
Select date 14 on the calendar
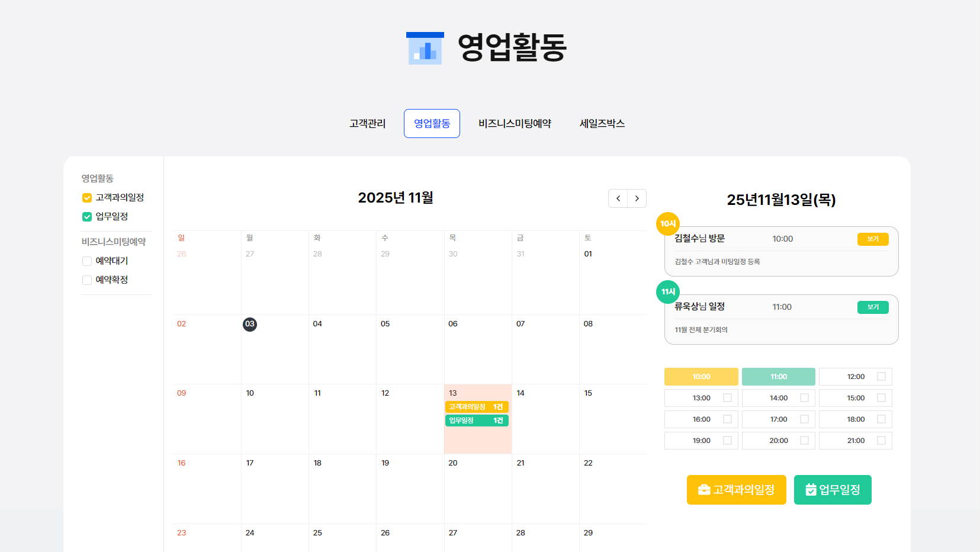(520, 393)
